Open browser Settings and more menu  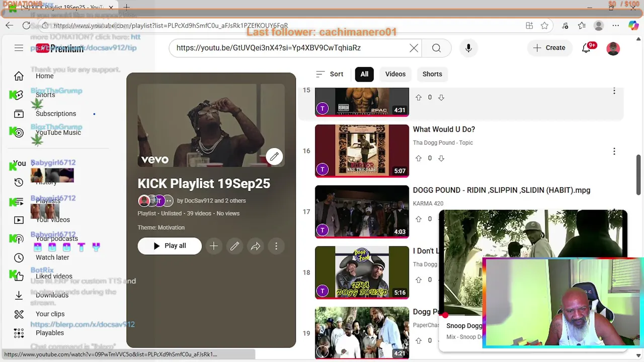click(616, 26)
